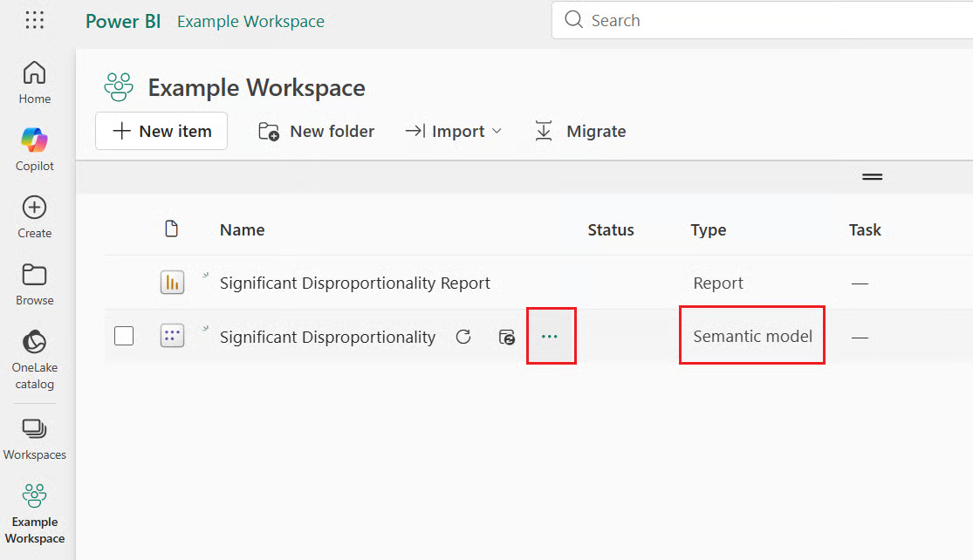Image resolution: width=973 pixels, height=560 pixels.
Task: Click the task flow resize handle bar
Action: 872,177
